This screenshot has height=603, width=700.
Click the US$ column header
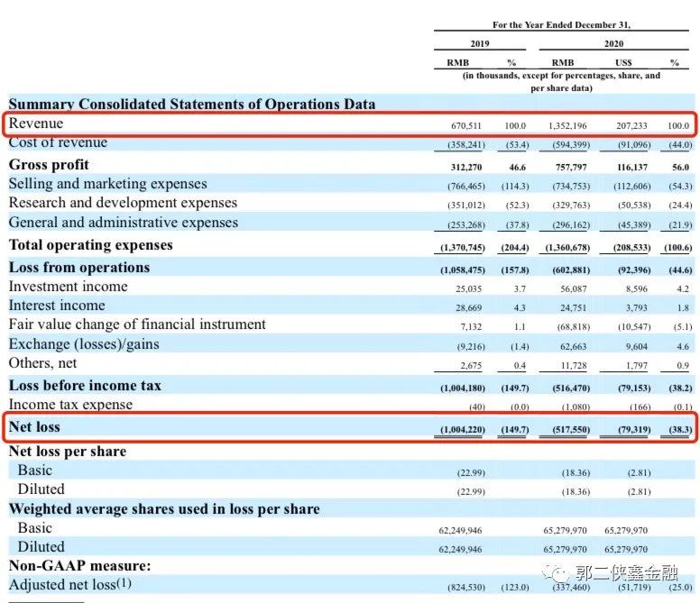click(623, 62)
